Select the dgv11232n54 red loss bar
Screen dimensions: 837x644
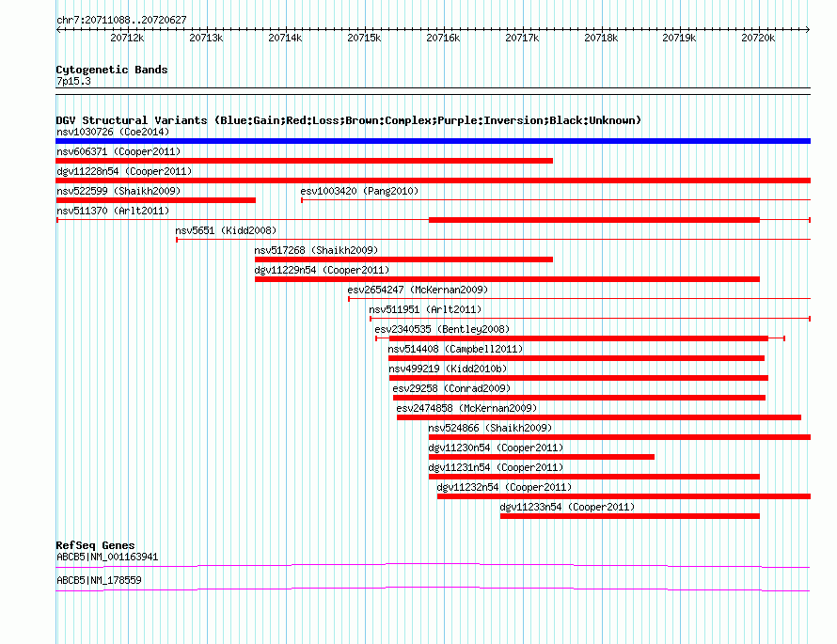pos(624,496)
